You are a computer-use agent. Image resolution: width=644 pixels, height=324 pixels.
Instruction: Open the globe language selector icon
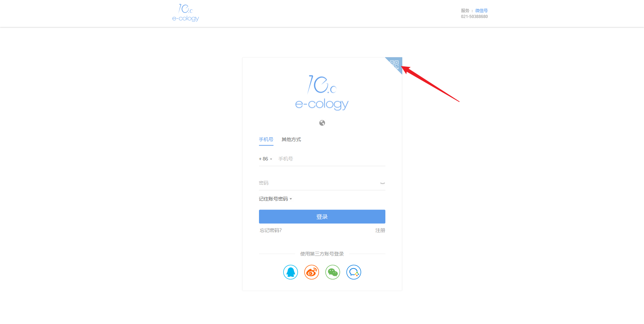coord(322,123)
